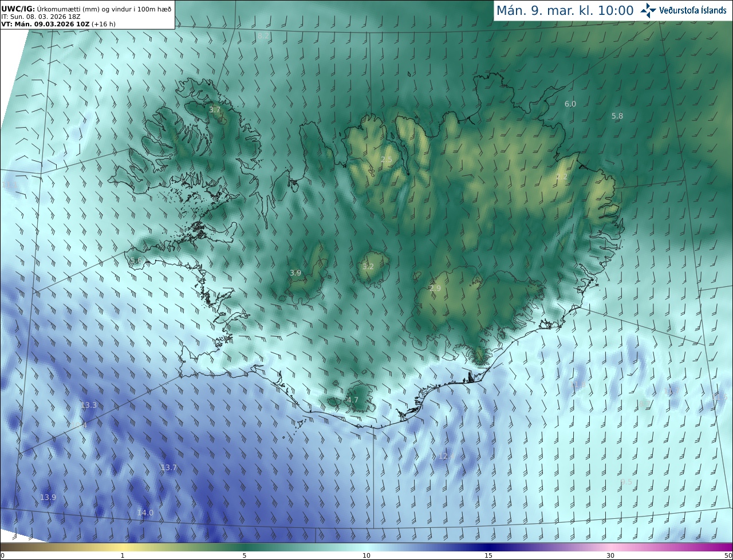Viewport: 733px width, 560px height.
Task: Click the 10 tick on the color scale
Action: [x=366, y=555]
